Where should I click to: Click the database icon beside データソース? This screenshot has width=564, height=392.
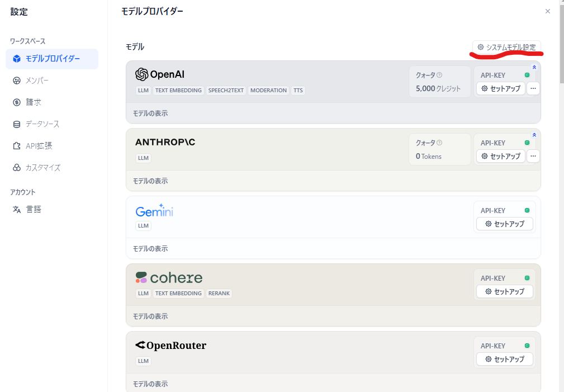(17, 124)
